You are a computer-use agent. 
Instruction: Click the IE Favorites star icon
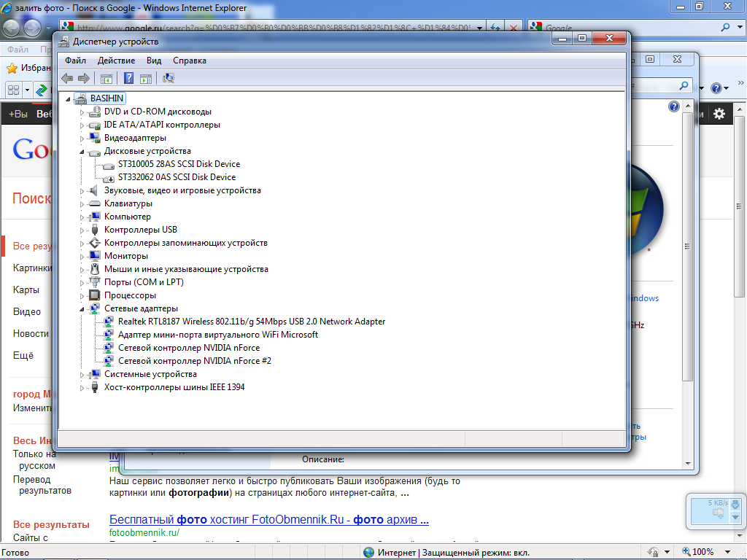(x=12, y=68)
